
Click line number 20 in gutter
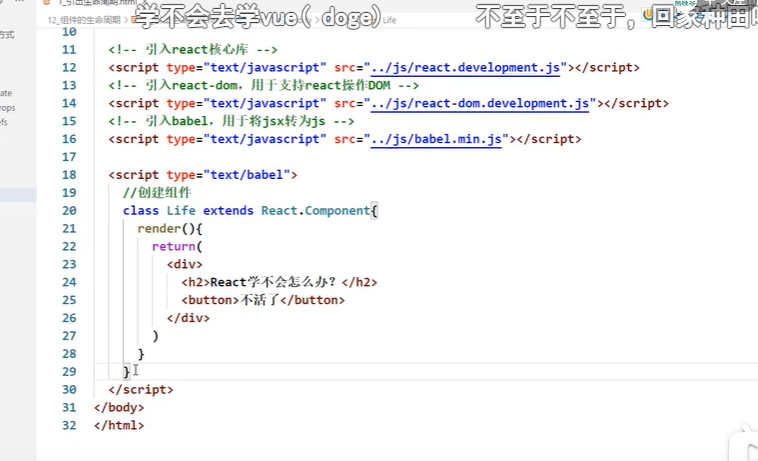point(69,211)
